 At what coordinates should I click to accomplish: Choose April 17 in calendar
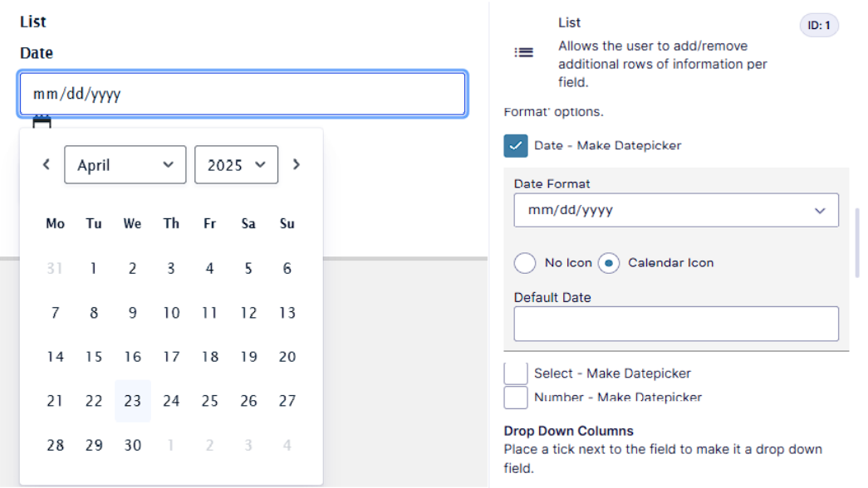[171, 357]
